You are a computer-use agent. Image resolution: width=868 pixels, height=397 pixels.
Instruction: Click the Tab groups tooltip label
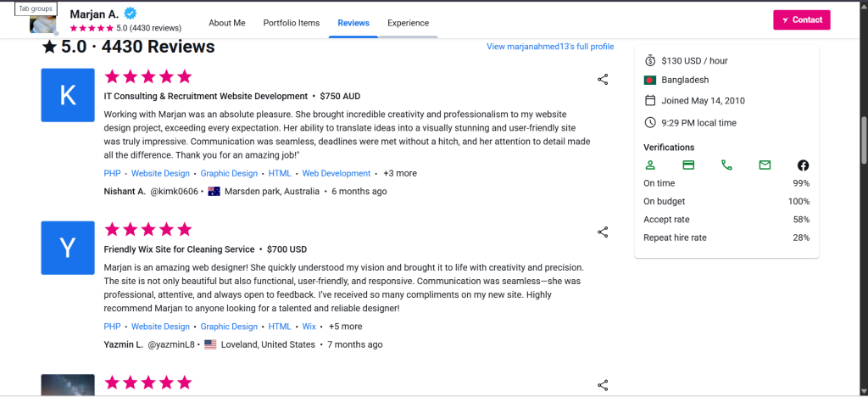coord(37,8)
